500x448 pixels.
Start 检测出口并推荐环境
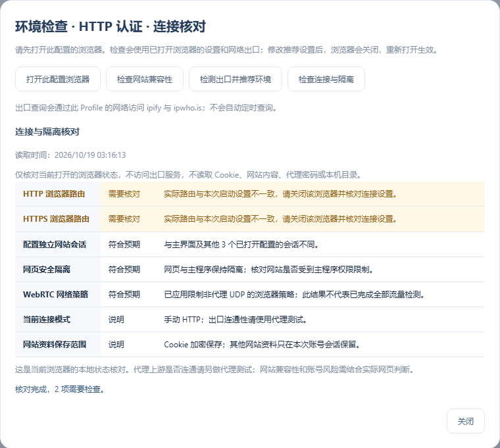[236, 79]
